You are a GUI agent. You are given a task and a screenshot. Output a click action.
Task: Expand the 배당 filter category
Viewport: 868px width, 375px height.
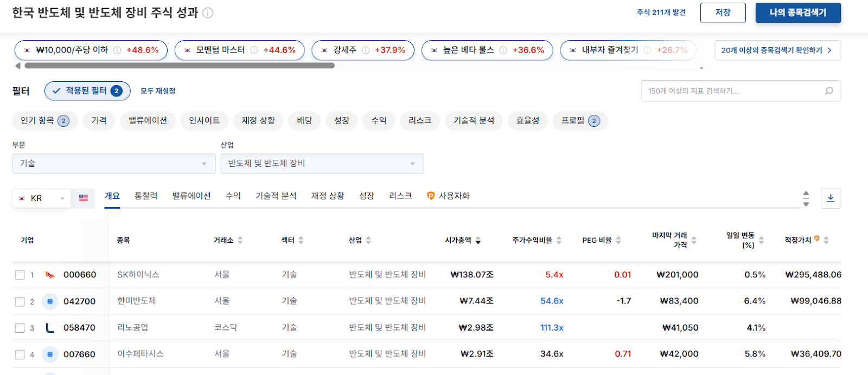304,121
